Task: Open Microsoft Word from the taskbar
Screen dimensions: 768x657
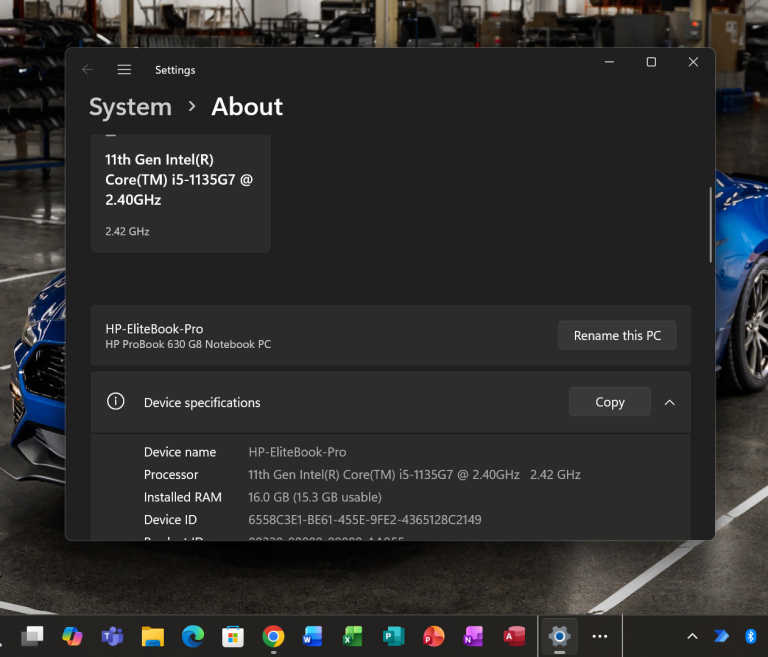Action: pyautogui.click(x=312, y=636)
